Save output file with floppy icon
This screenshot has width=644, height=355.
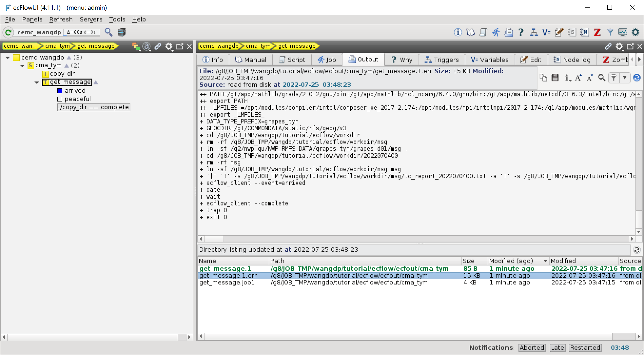pyautogui.click(x=555, y=78)
